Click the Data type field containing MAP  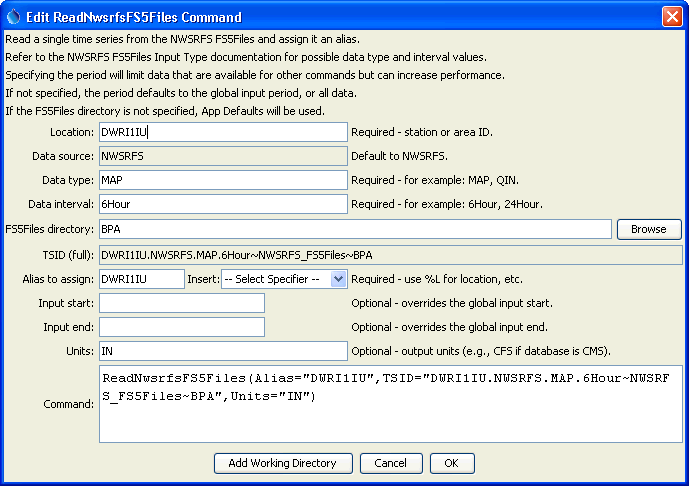click(x=223, y=180)
